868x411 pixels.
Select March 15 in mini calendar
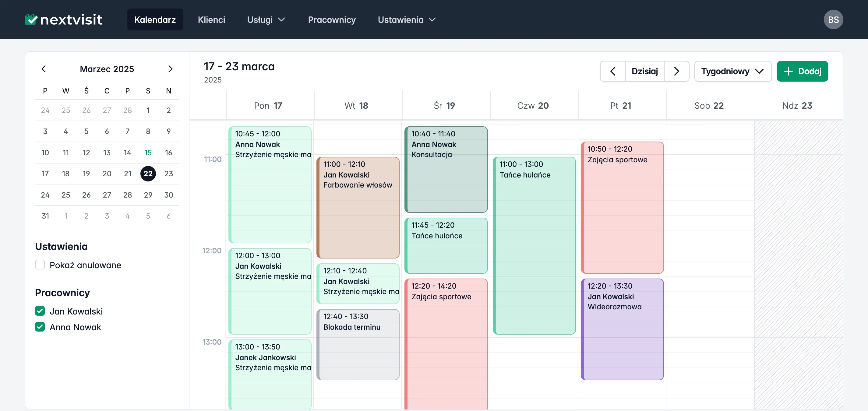148,153
